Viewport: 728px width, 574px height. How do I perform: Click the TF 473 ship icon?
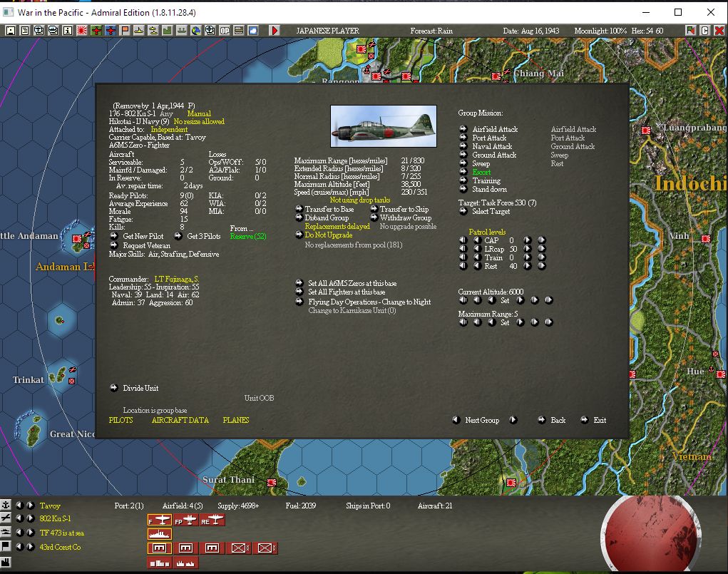point(160,534)
